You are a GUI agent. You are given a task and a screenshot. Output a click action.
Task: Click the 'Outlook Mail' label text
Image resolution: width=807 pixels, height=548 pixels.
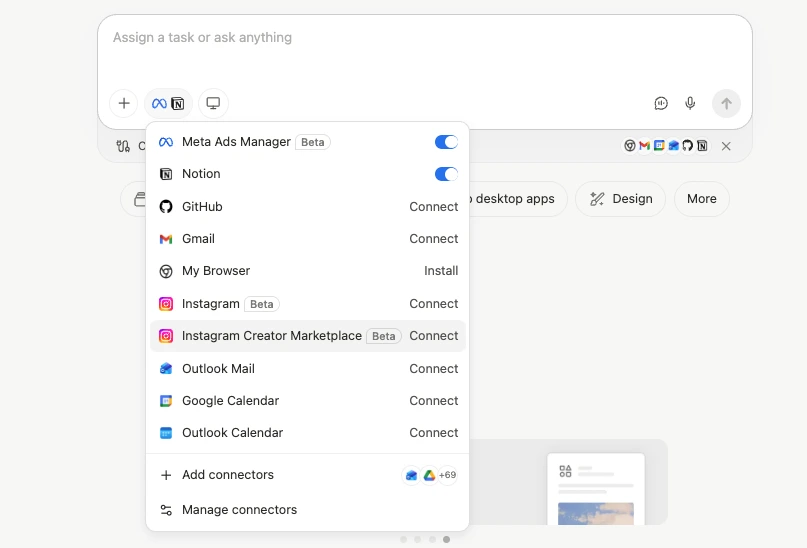pyautogui.click(x=218, y=368)
